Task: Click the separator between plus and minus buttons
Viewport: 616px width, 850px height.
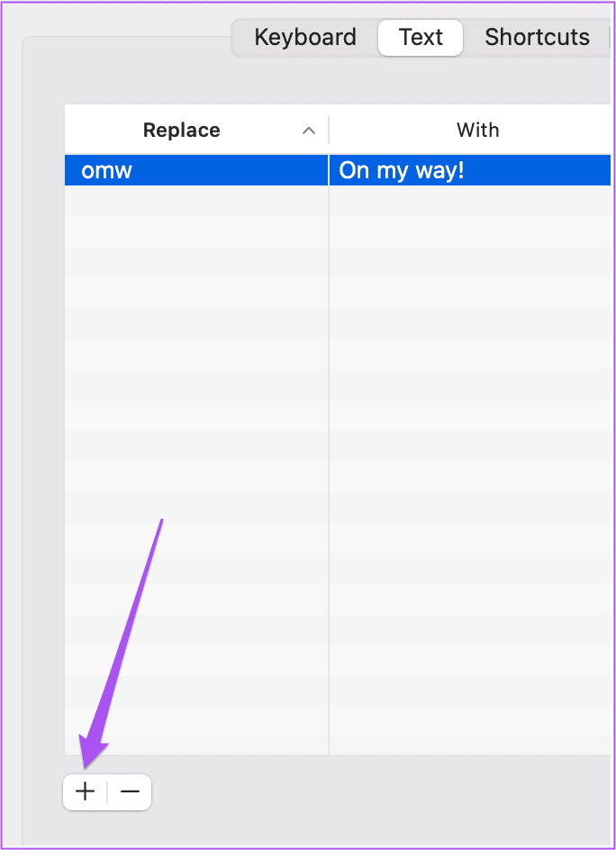Action: [x=107, y=791]
